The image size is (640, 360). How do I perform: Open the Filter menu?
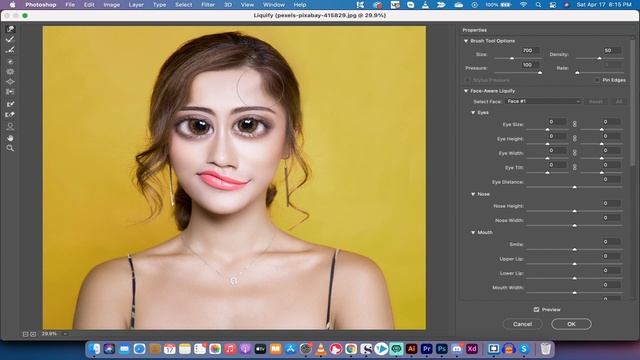pos(208,5)
